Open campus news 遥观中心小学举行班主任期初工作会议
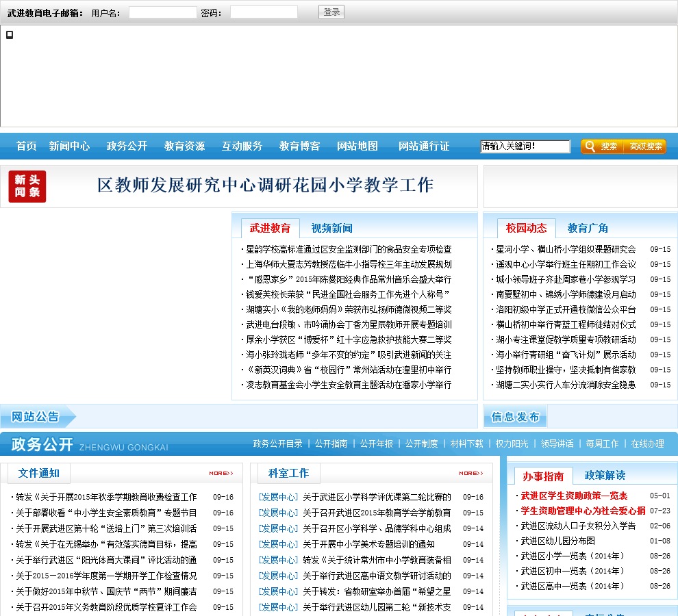The width and height of the screenshot is (678, 616). click(x=566, y=265)
